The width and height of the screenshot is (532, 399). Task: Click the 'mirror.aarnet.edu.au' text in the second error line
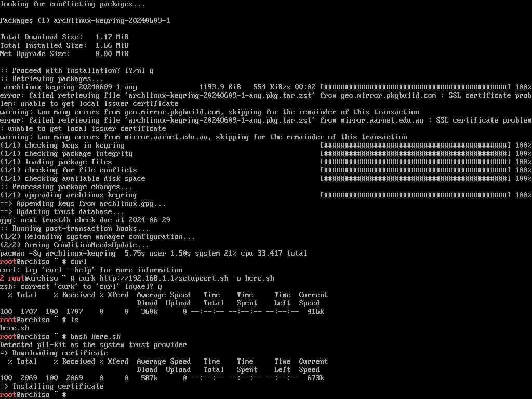coord(382,120)
